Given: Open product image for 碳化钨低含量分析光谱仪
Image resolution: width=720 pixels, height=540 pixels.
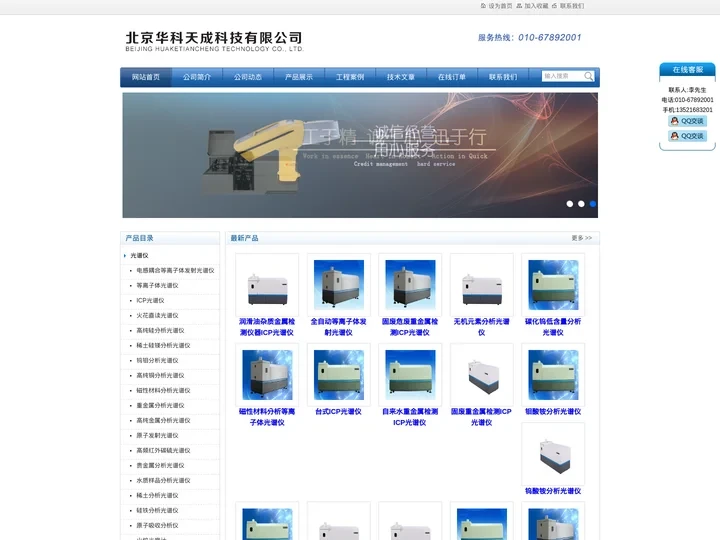Looking at the screenshot, I should pos(553,285).
